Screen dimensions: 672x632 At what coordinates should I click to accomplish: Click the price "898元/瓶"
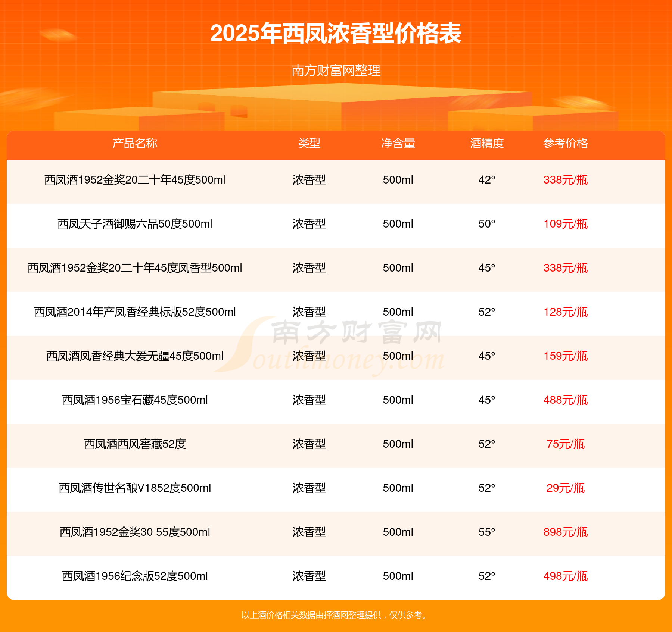pos(566,532)
